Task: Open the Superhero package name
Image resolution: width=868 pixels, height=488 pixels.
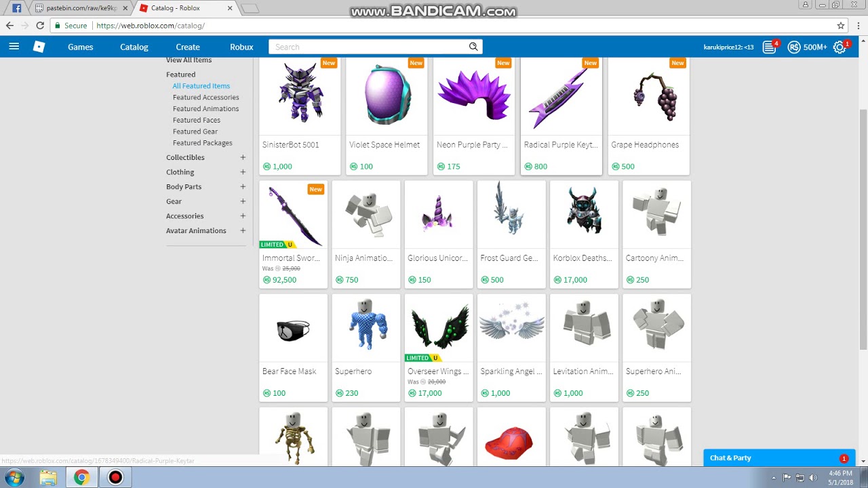Action: pyautogui.click(x=353, y=371)
